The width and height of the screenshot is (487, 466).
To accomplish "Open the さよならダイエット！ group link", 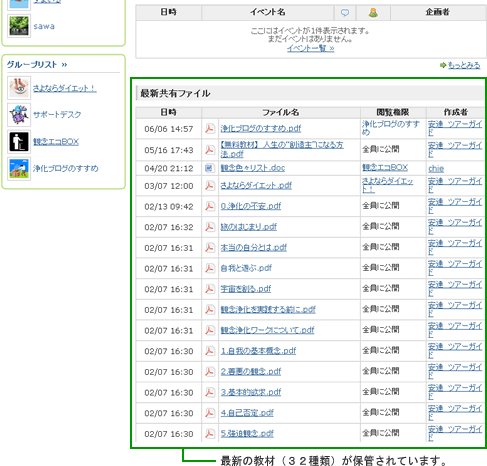I will [x=65, y=88].
